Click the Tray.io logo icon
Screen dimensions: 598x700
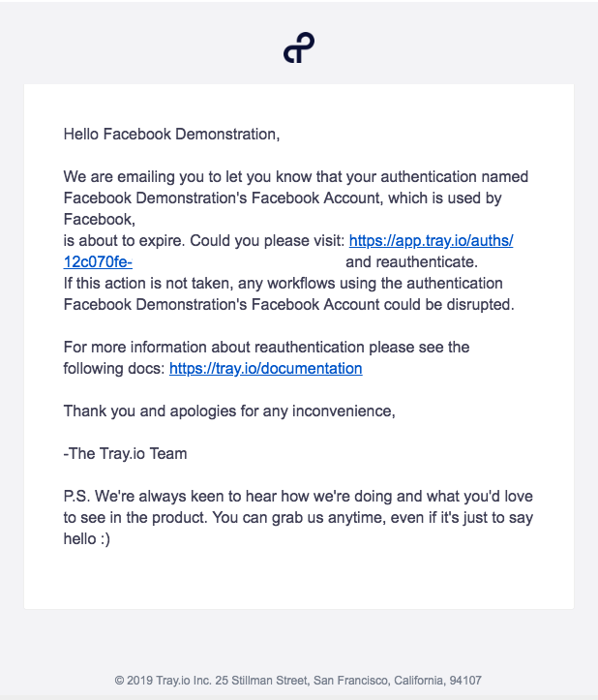pos(299,47)
